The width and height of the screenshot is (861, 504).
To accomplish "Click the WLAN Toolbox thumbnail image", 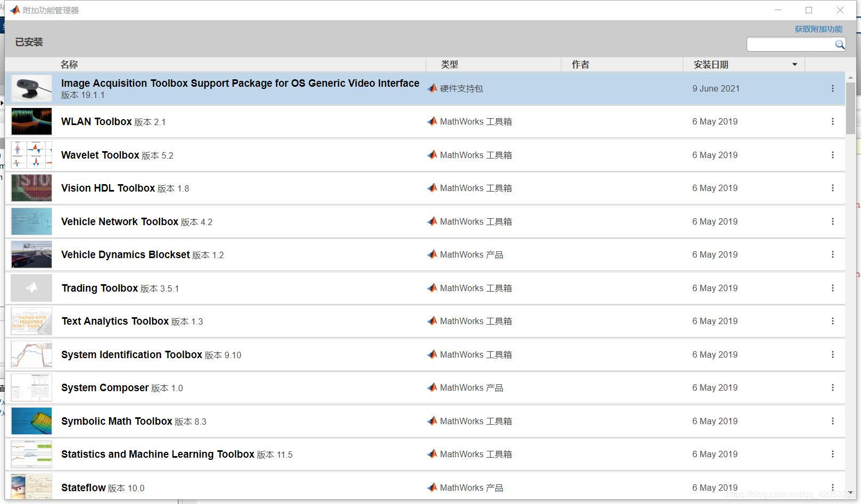I will (x=31, y=121).
